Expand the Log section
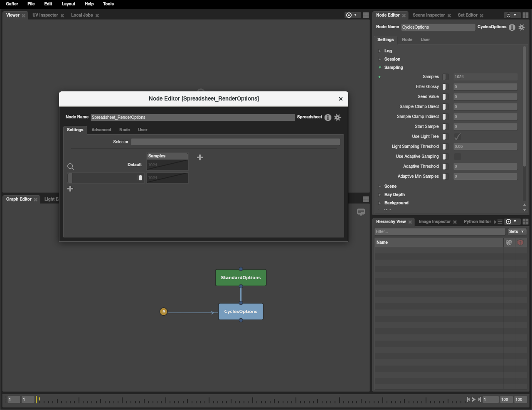The image size is (532, 410). [379, 51]
